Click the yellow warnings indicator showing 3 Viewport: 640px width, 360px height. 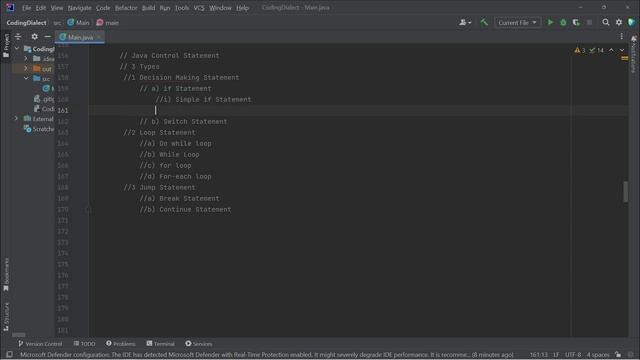click(580, 50)
